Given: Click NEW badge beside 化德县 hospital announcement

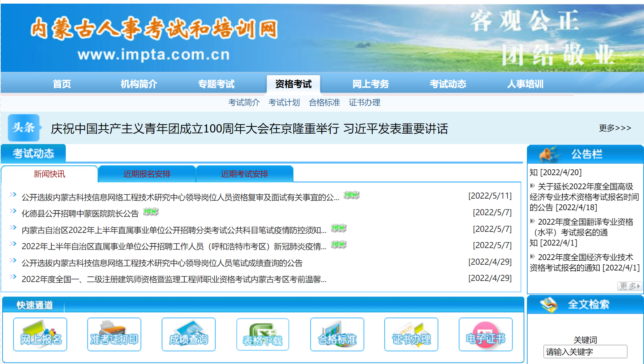Looking at the screenshot, I should pyautogui.click(x=151, y=212).
